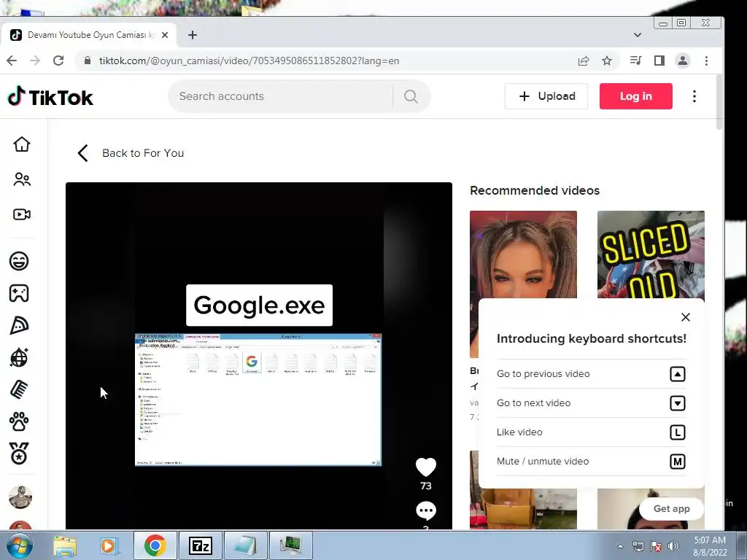
Task: Click the Action Center flag tray icon
Action: [x=656, y=546]
